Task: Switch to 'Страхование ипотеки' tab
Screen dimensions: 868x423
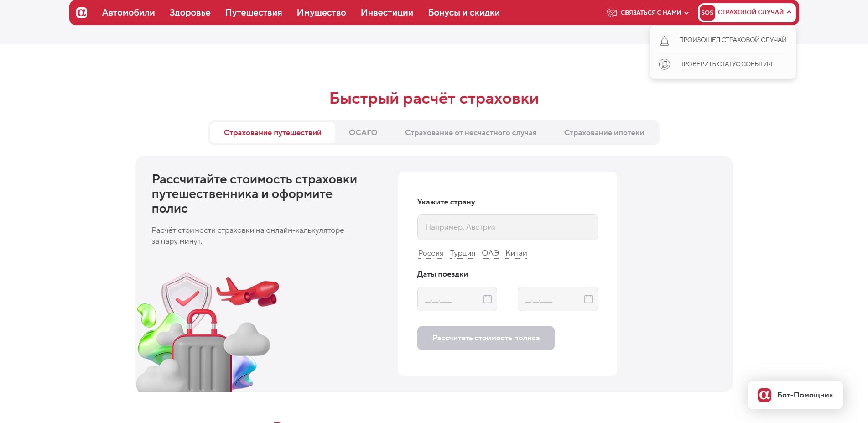Action: (x=604, y=132)
